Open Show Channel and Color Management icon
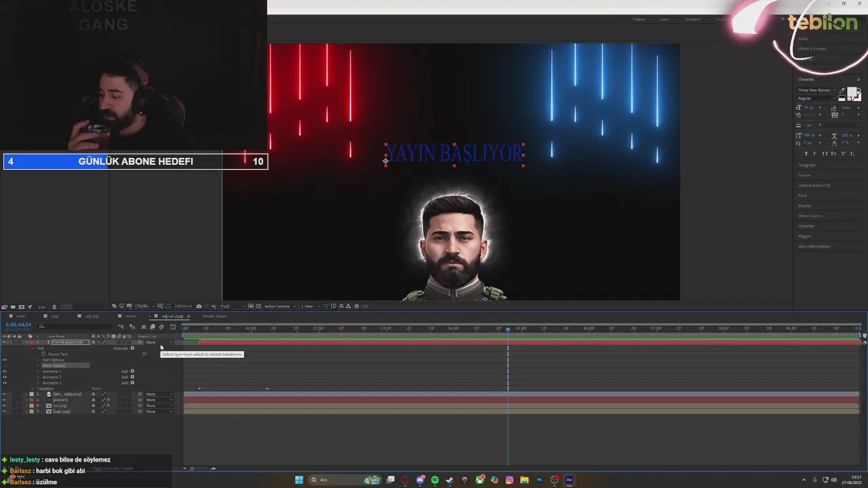Image resolution: width=868 pixels, height=488 pixels. pyautogui.click(x=214, y=306)
